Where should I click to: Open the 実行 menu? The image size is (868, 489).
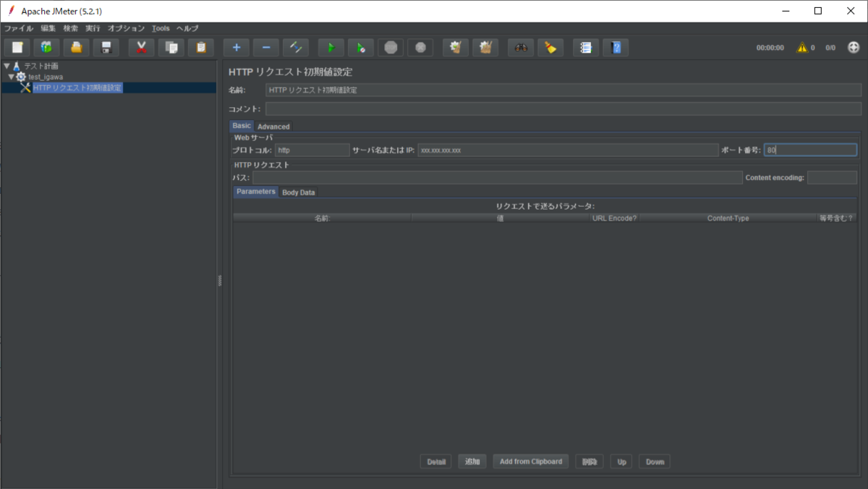tap(93, 28)
